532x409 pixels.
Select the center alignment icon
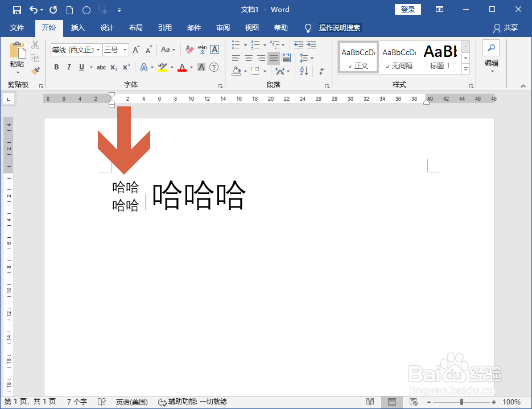(249, 58)
